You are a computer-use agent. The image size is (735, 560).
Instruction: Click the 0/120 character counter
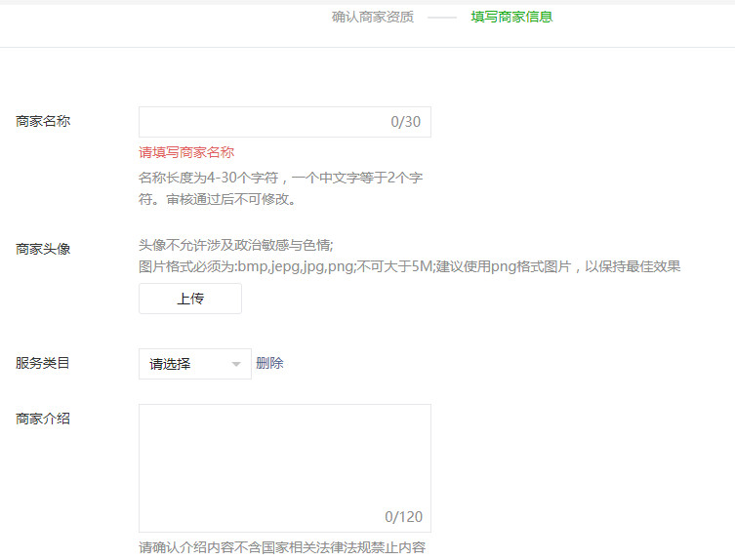coord(403,517)
